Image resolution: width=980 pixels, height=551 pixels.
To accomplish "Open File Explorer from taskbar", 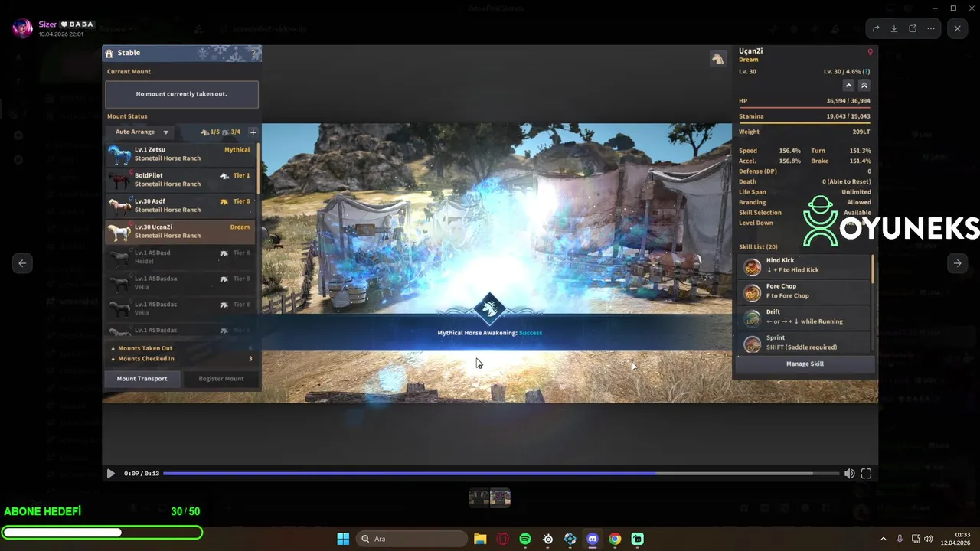I will (480, 539).
